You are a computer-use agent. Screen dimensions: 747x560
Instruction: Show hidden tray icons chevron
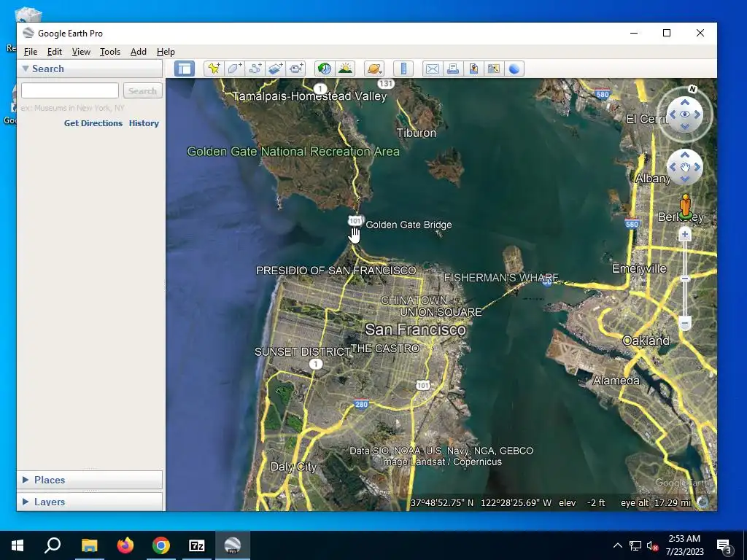pos(617,545)
